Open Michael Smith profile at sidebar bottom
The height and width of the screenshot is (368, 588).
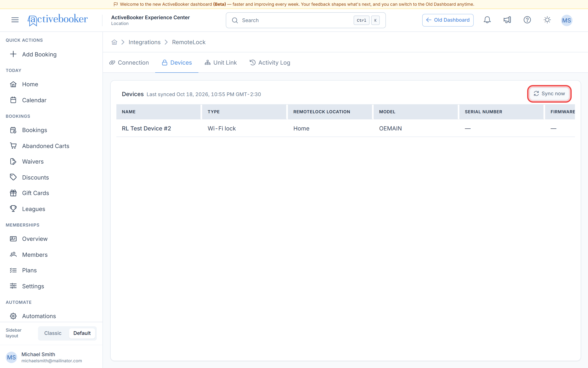[51, 357]
